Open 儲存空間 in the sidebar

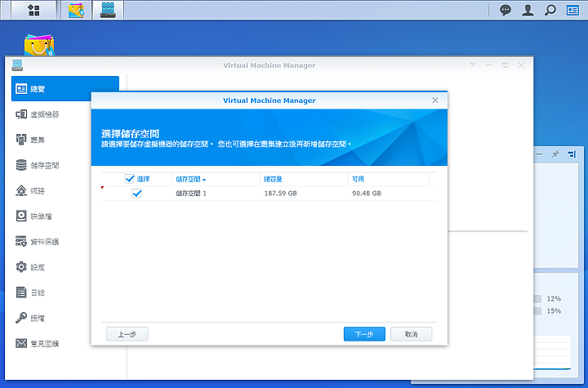(x=38, y=165)
